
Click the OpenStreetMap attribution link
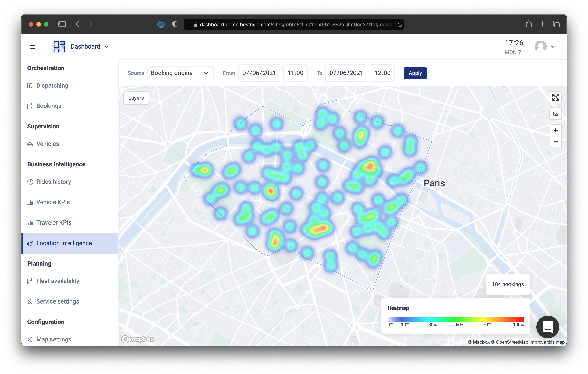(x=509, y=342)
